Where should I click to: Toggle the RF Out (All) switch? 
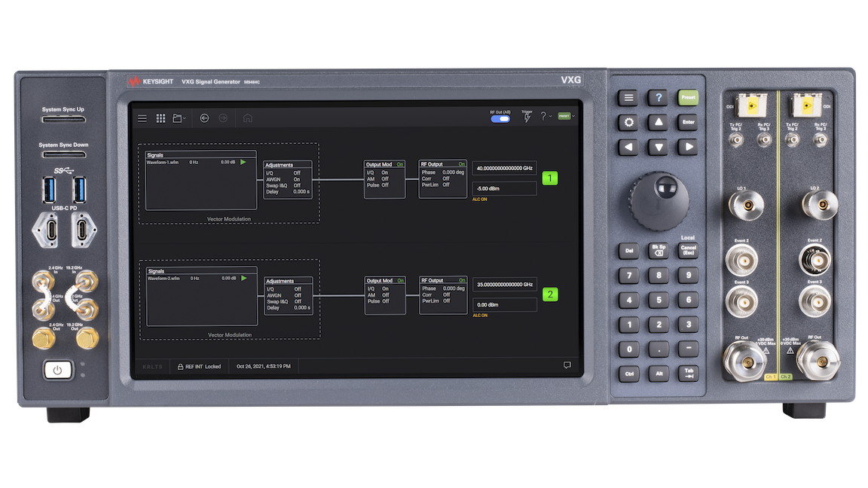500,119
